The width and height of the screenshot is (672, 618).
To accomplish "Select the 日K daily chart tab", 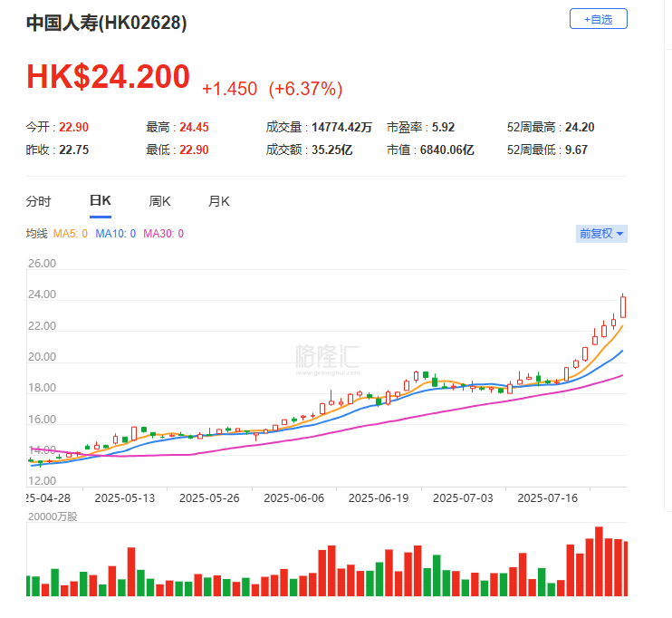I will (x=101, y=200).
